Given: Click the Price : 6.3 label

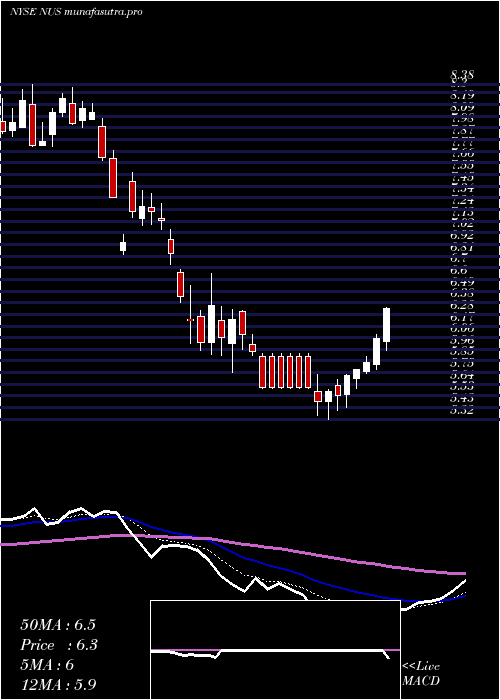Looking at the screenshot, I should tap(59, 645).
